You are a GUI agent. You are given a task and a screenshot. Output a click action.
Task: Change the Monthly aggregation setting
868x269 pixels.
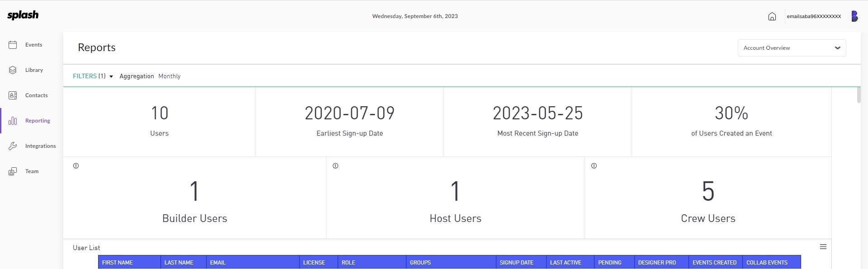pyautogui.click(x=170, y=76)
